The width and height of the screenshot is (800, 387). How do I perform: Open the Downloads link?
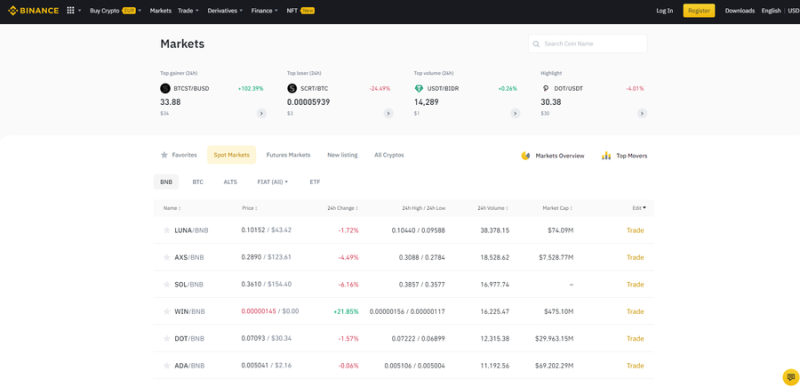740,10
